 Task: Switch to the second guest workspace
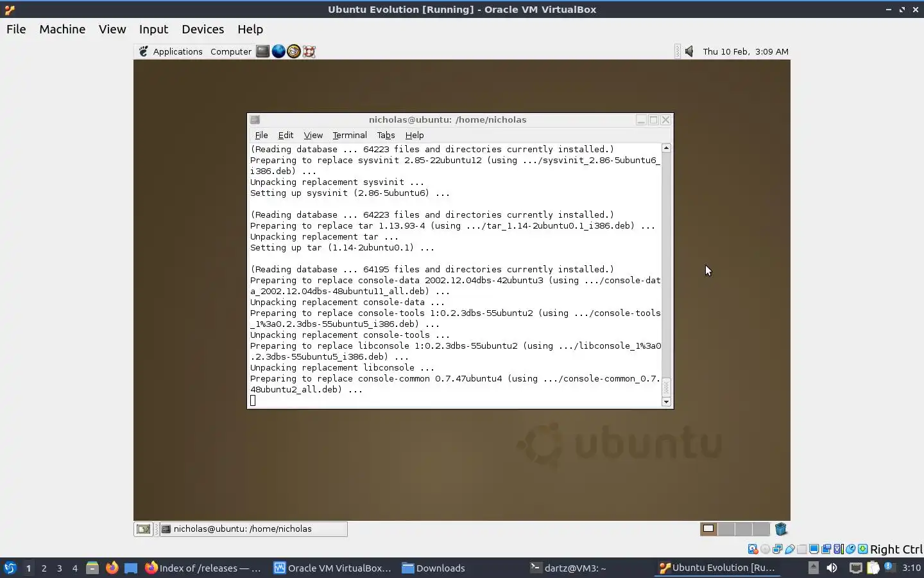pos(726,529)
